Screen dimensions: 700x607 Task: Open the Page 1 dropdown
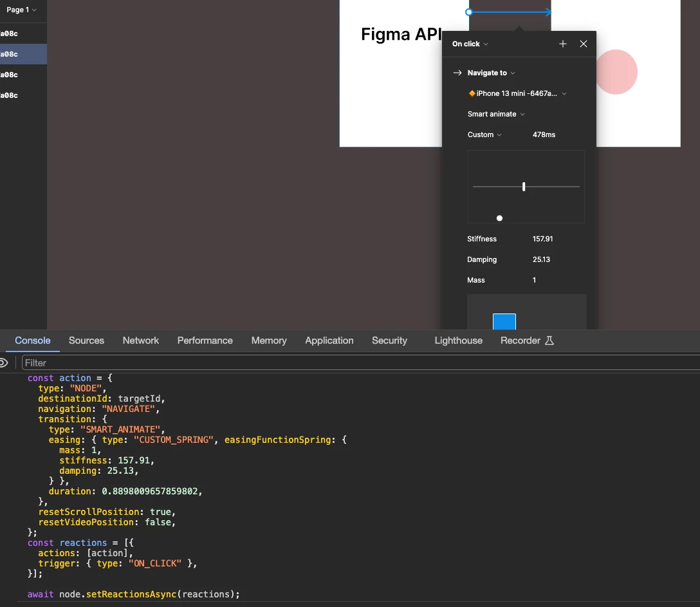pos(21,10)
